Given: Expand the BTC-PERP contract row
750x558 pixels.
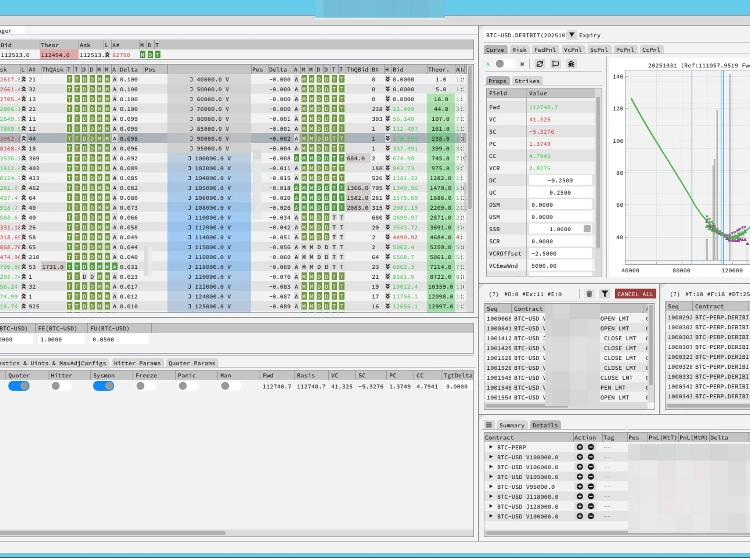Looking at the screenshot, I should [x=491, y=447].
